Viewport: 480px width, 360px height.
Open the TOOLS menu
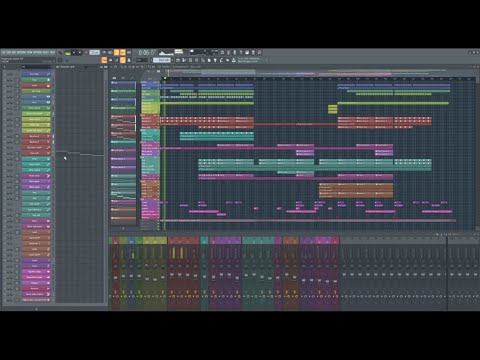[x=45, y=52]
